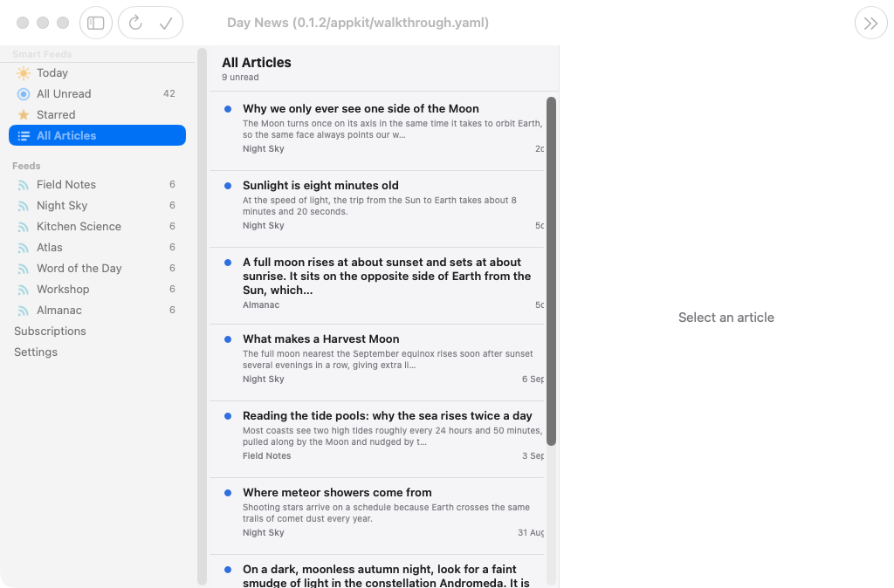Click the All Articles list heading
This screenshot has width=894, height=588.
pyautogui.click(x=257, y=63)
